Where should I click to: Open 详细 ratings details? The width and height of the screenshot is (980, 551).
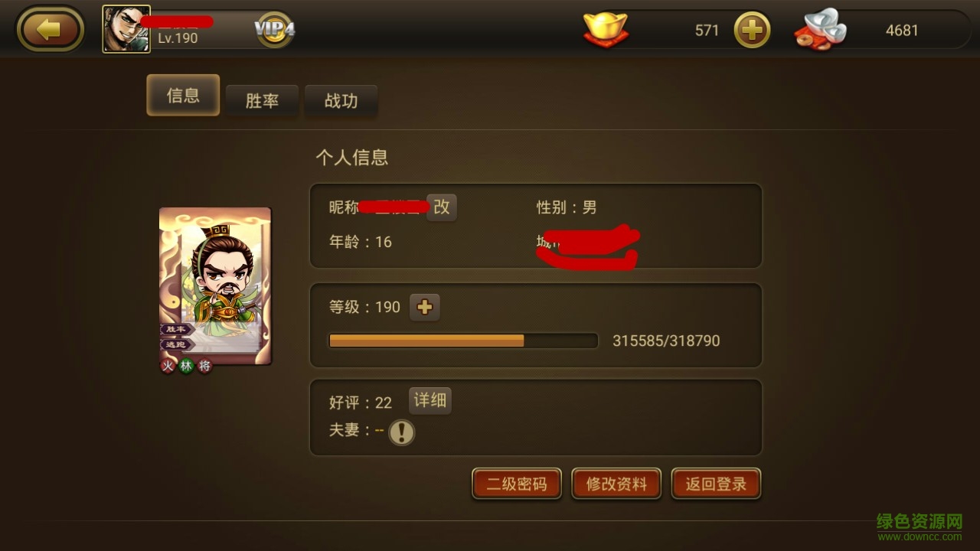[430, 400]
